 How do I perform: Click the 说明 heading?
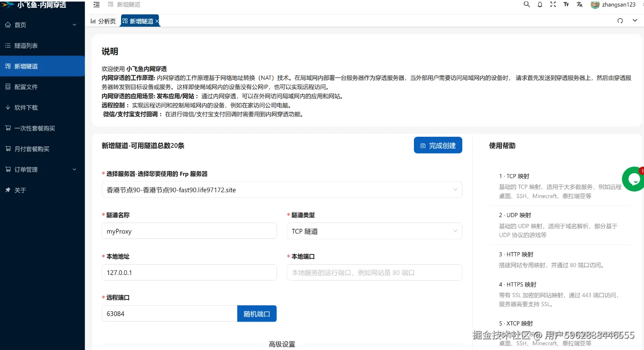110,51
